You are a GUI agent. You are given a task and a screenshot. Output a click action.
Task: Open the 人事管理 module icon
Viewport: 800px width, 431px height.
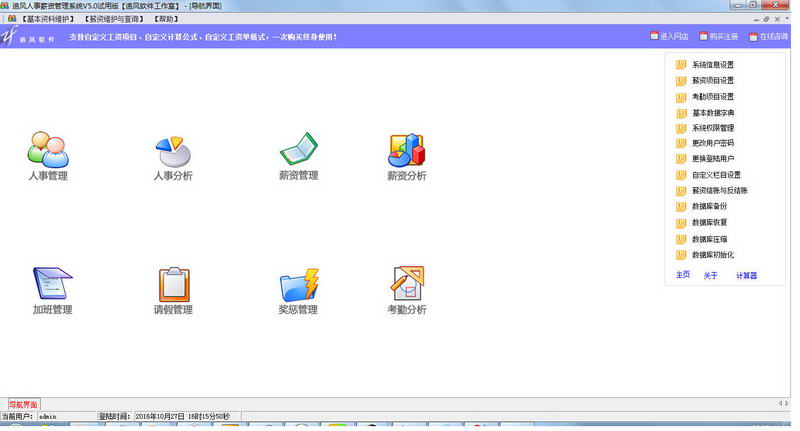point(48,150)
